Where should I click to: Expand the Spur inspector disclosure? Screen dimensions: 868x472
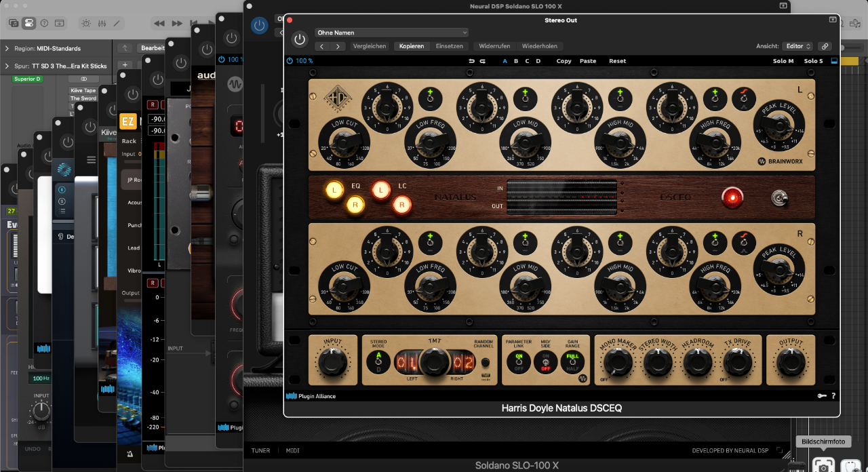pyautogui.click(x=7, y=66)
